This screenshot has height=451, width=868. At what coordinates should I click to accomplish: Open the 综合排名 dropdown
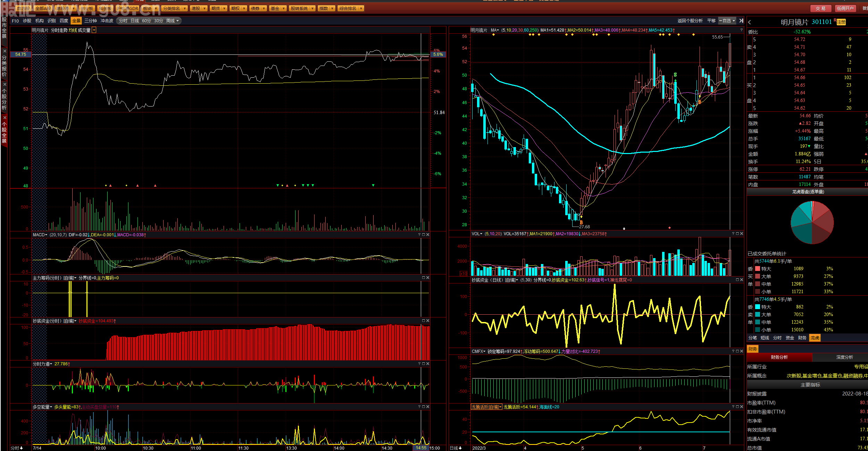[x=351, y=8]
